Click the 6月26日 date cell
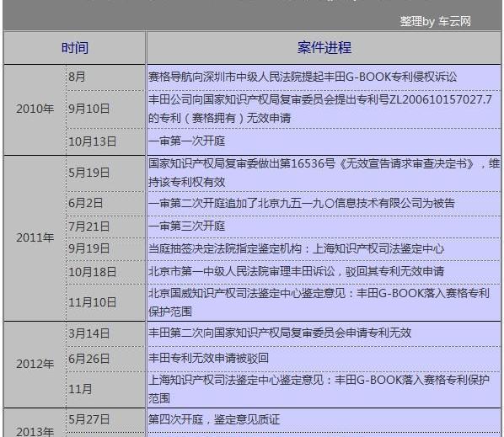This screenshot has height=437, width=504. (x=105, y=359)
